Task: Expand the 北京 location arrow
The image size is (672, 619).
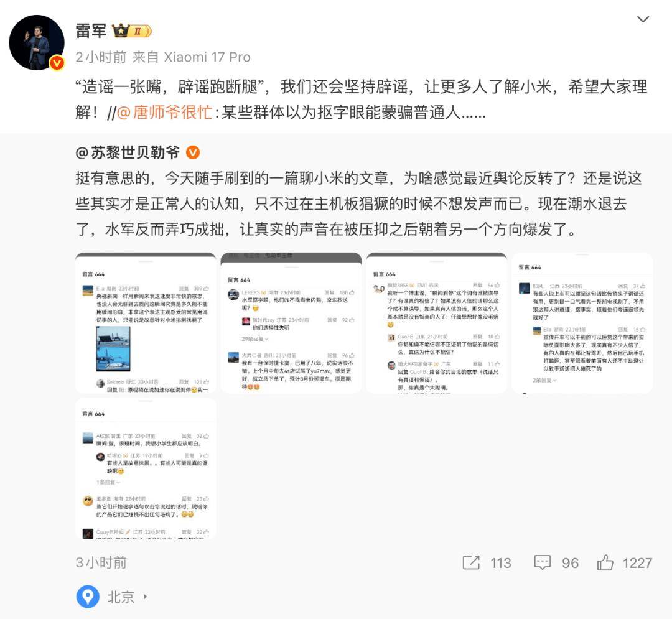Action: pyautogui.click(x=145, y=597)
